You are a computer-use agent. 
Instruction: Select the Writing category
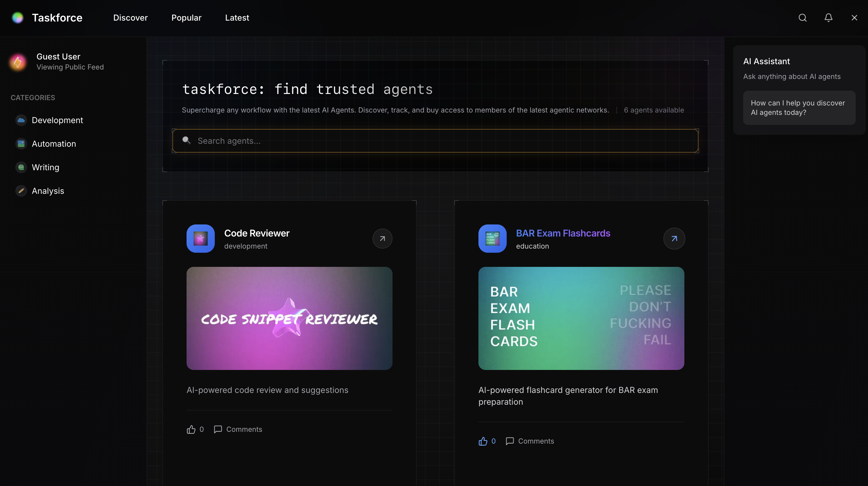45,168
